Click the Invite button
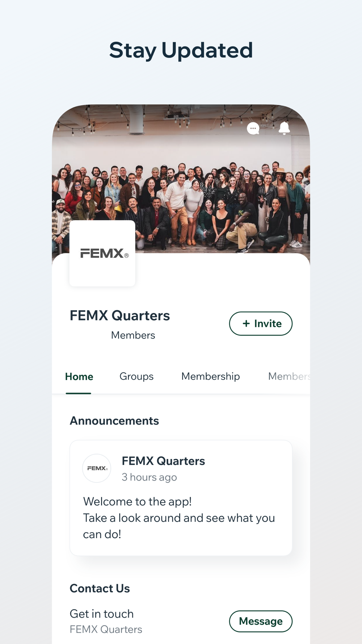Viewport: 362px width, 644px height. tap(261, 323)
